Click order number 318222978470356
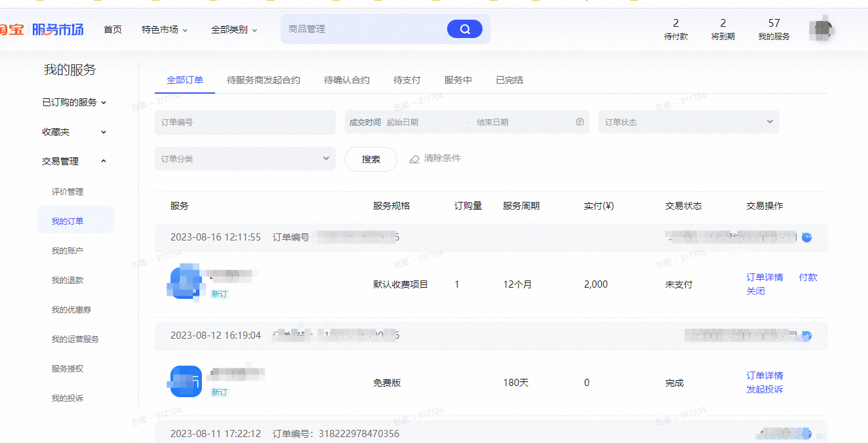The image size is (868, 443). [x=359, y=434]
